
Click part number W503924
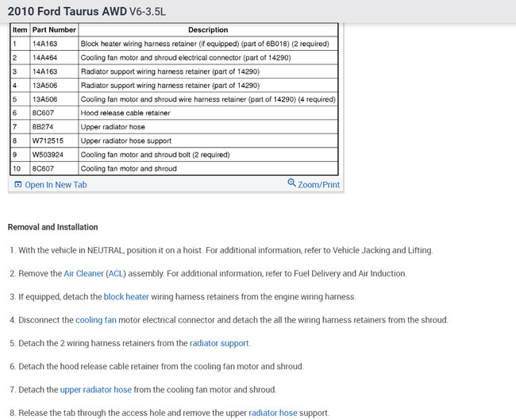pyautogui.click(x=48, y=155)
